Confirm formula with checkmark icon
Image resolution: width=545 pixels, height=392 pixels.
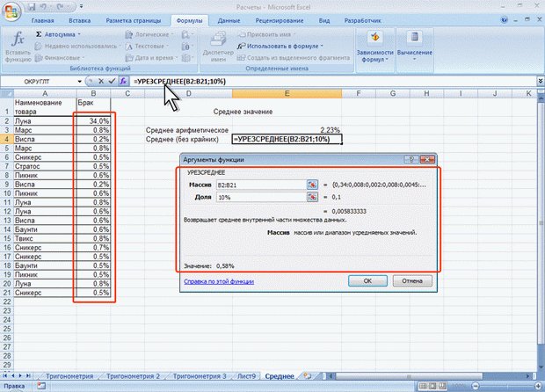(112, 82)
